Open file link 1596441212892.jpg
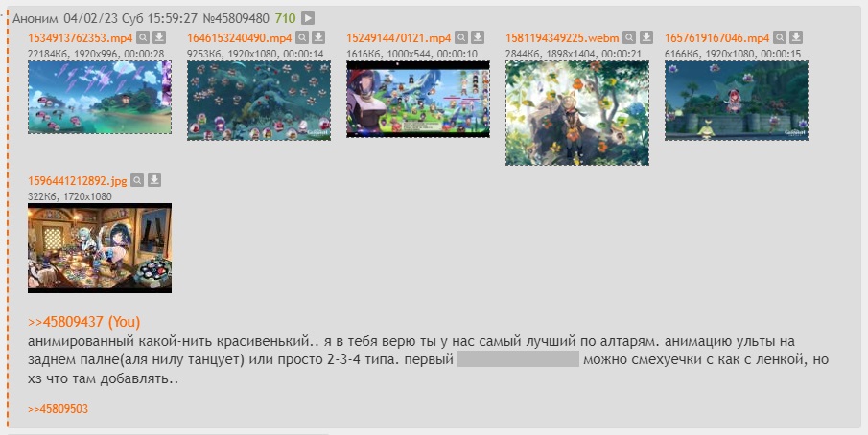Viewport: 868px width, 435px height. coord(78,181)
